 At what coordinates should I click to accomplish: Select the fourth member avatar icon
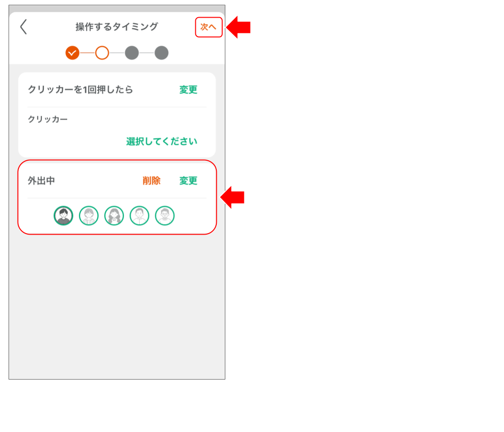click(139, 215)
